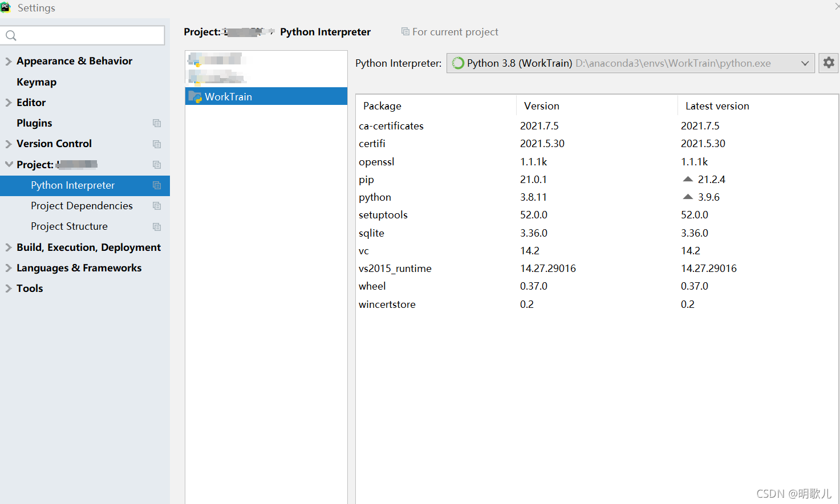Select the second blurred project entry

point(266,77)
